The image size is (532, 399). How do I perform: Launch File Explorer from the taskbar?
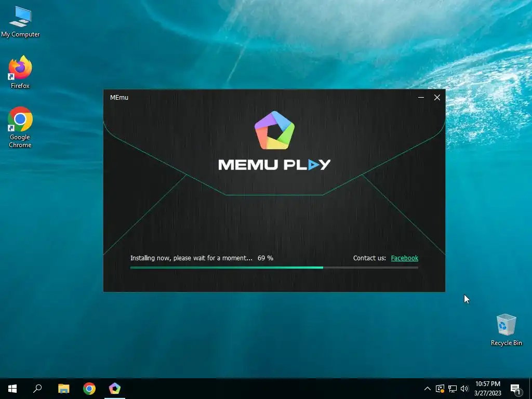click(63, 389)
